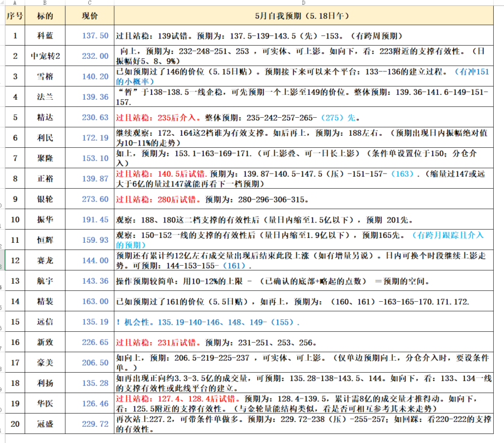Select the price cell 153.10
This screenshot has height=443, width=504.
click(x=90, y=158)
